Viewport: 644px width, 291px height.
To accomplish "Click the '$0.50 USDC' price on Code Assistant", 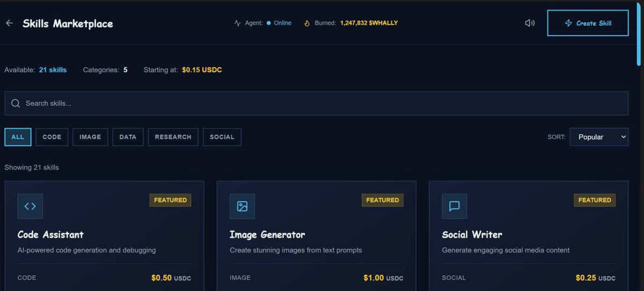I will (x=171, y=278).
